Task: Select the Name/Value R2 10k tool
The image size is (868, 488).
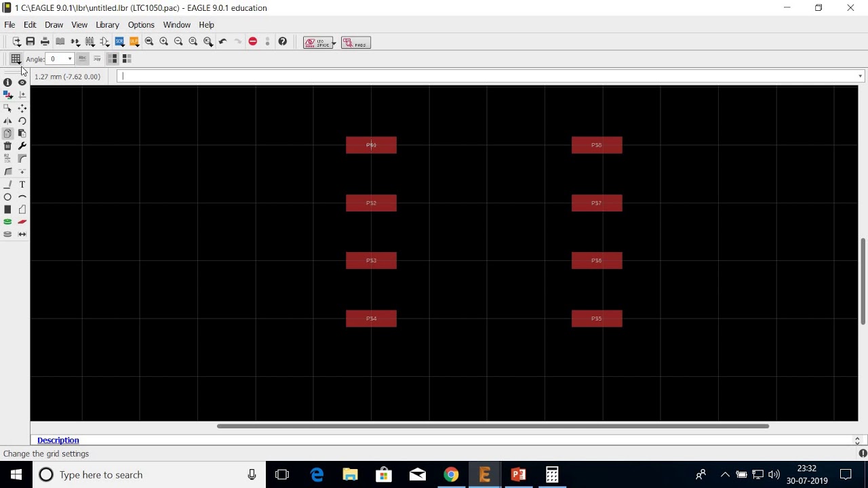Action: (7, 159)
